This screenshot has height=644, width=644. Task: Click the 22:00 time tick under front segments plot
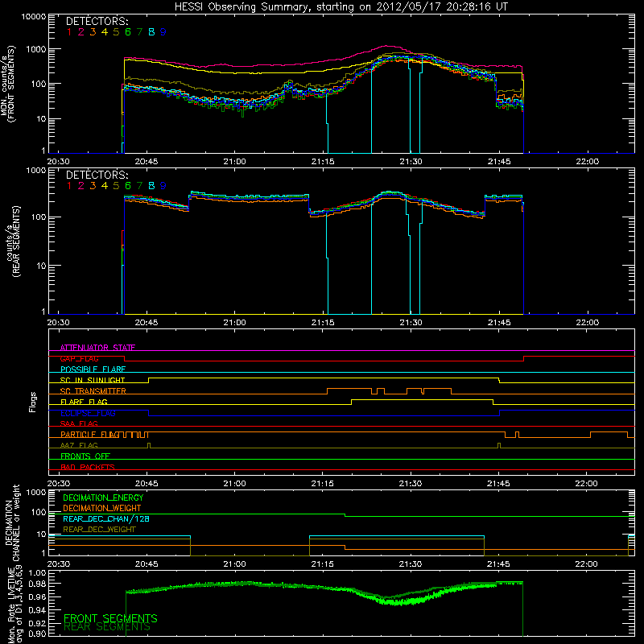coord(588,162)
